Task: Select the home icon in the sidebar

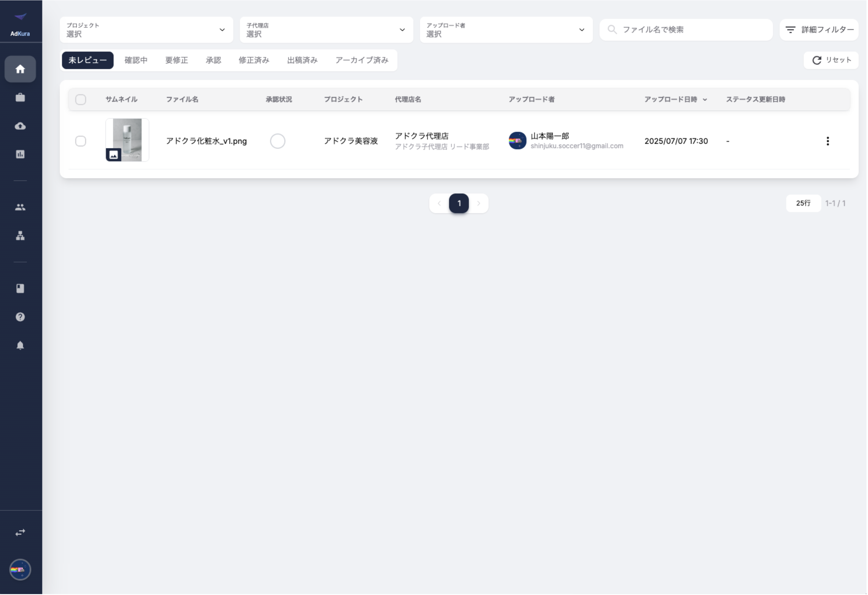Action: tap(20, 69)
